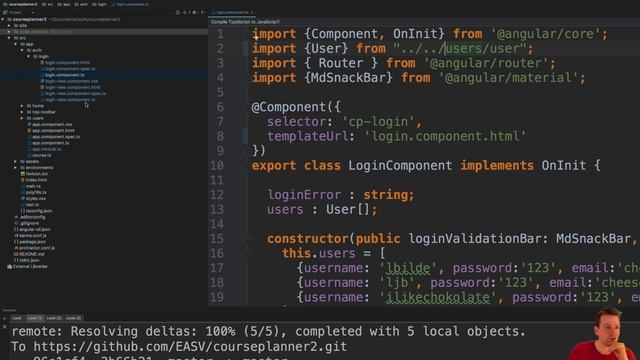The image size is (640, 360).
Task: Click the auth breadcrumb in navigation bar
Action: [x=81, y=4]
